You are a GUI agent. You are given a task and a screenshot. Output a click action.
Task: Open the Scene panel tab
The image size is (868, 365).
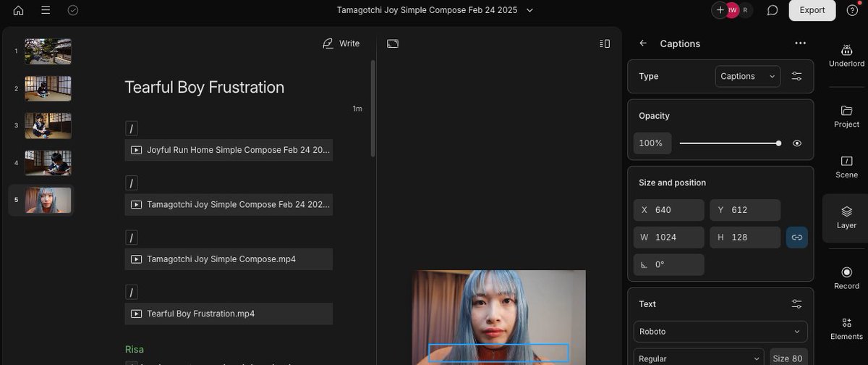pos(846,166)
